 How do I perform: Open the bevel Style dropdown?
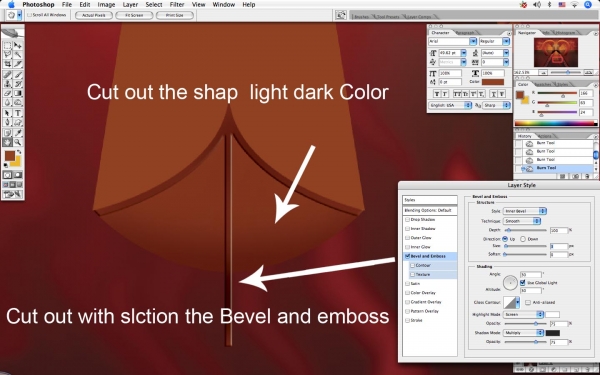525,211
